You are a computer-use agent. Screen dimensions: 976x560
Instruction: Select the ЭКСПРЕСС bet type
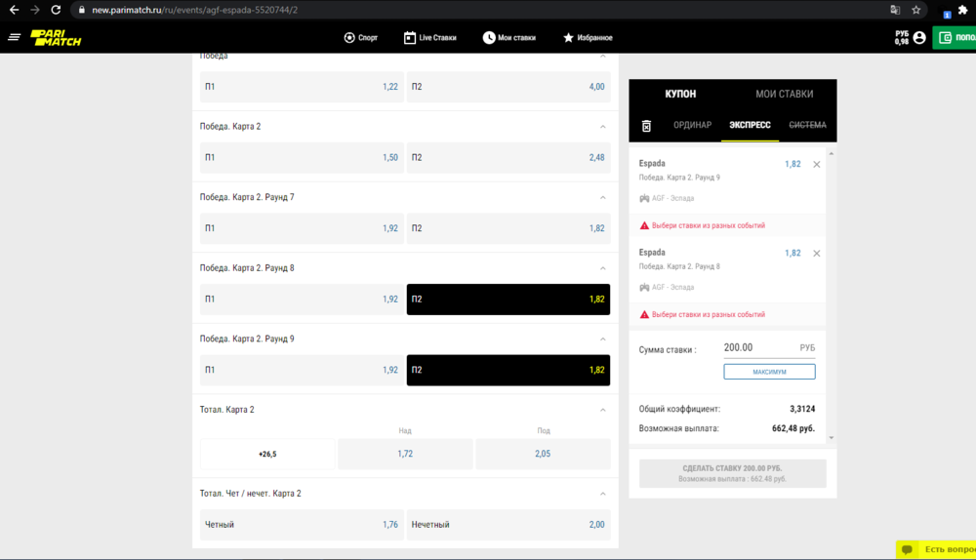(x=750, y=125)
